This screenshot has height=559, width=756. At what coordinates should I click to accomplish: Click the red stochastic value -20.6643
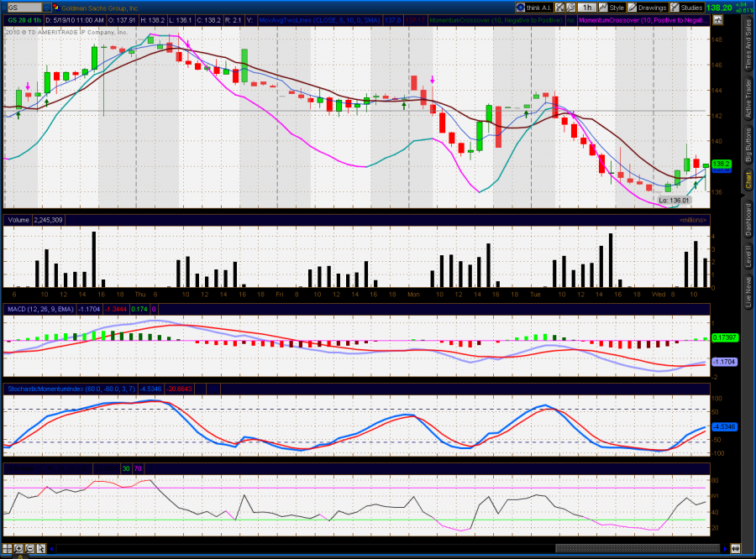point(179,389)
